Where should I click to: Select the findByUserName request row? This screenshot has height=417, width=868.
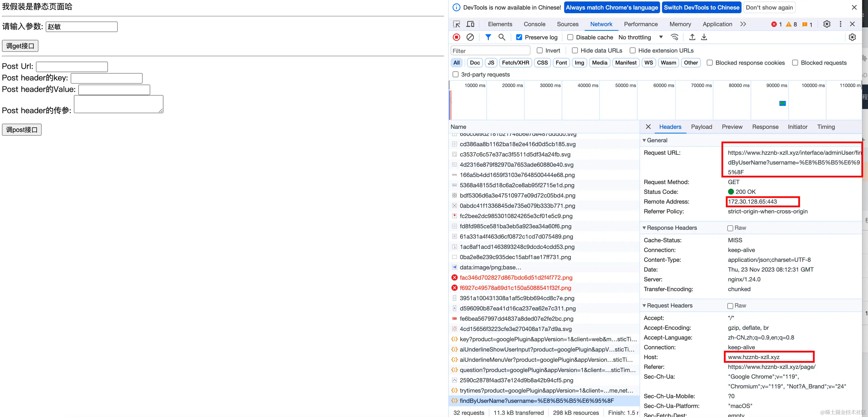(x=544, y=400)
